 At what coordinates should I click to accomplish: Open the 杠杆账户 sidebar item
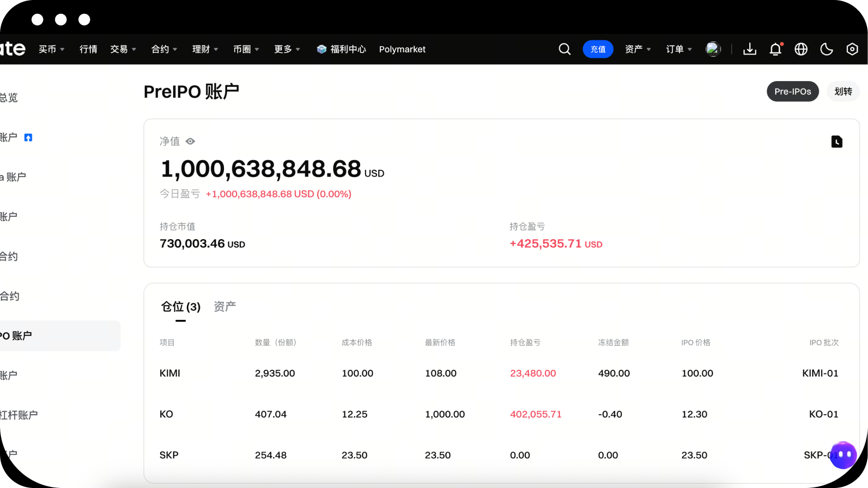point(19,415)
